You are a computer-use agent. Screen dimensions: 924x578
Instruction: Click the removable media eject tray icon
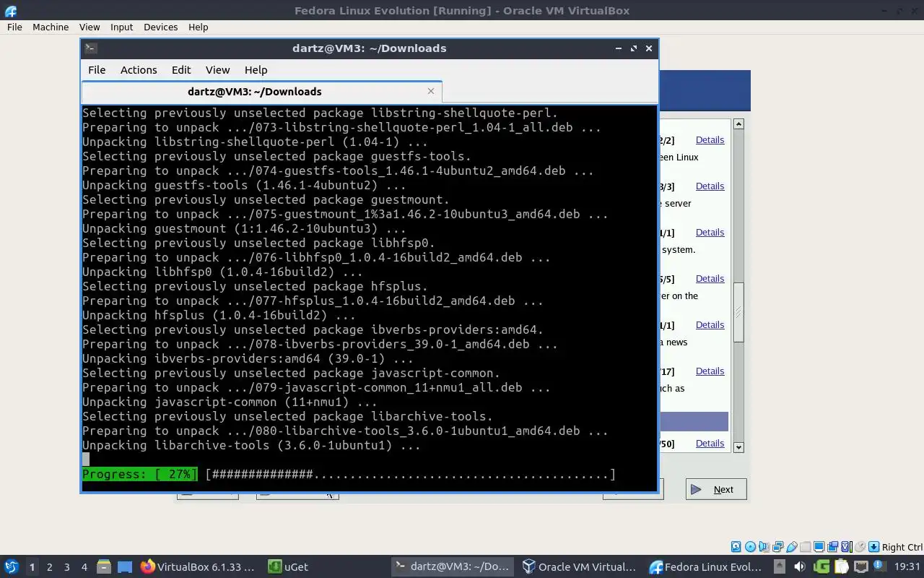click(780, 567)
